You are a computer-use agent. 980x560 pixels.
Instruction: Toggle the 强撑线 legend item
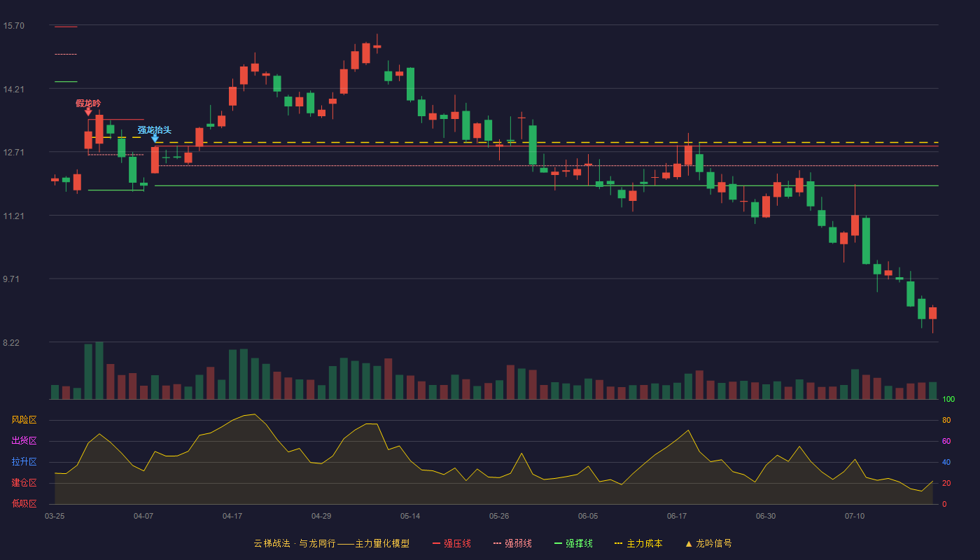pyautogui.click(x=573, y=543)
